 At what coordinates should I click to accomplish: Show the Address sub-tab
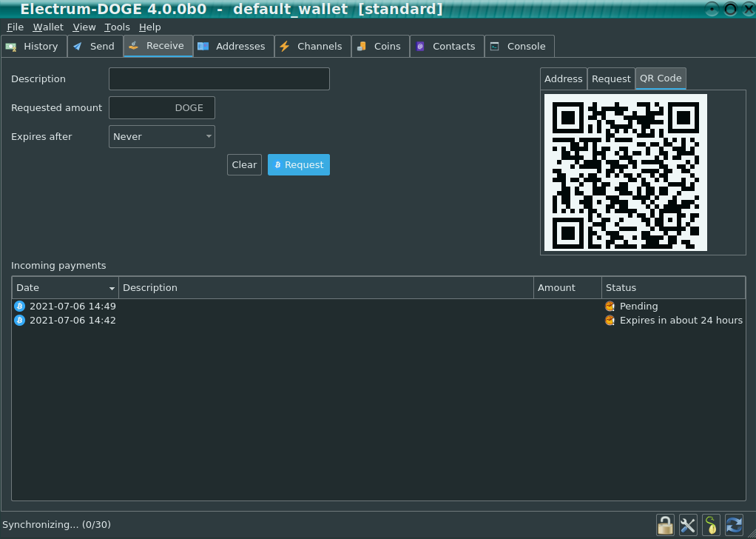pos(563,78)
